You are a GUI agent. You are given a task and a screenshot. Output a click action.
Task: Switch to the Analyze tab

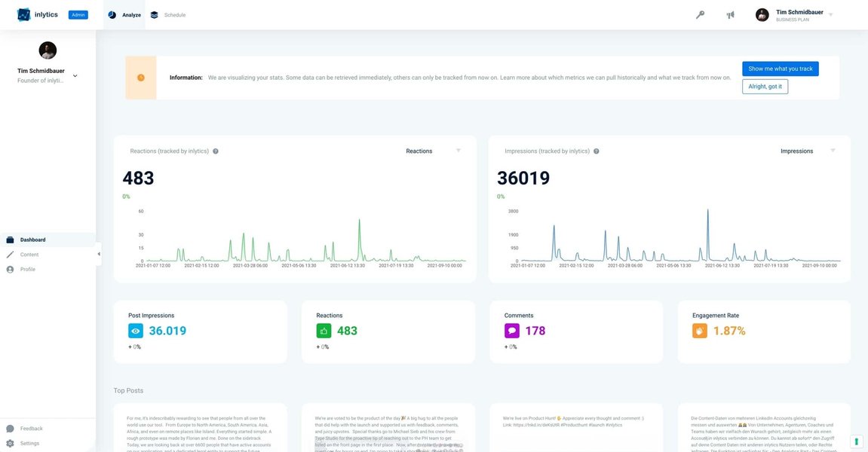coord(123,14)
